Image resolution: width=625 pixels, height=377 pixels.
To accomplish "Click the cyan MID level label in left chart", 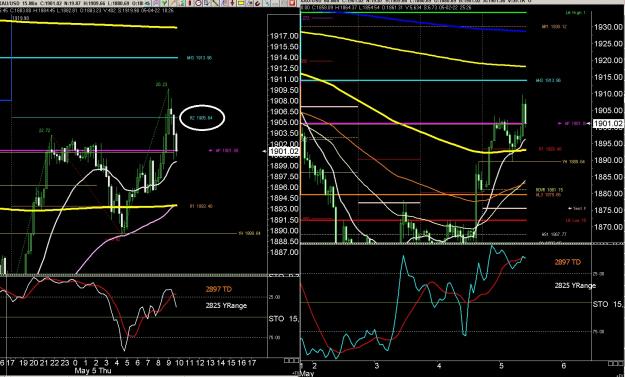I will 199,58.
